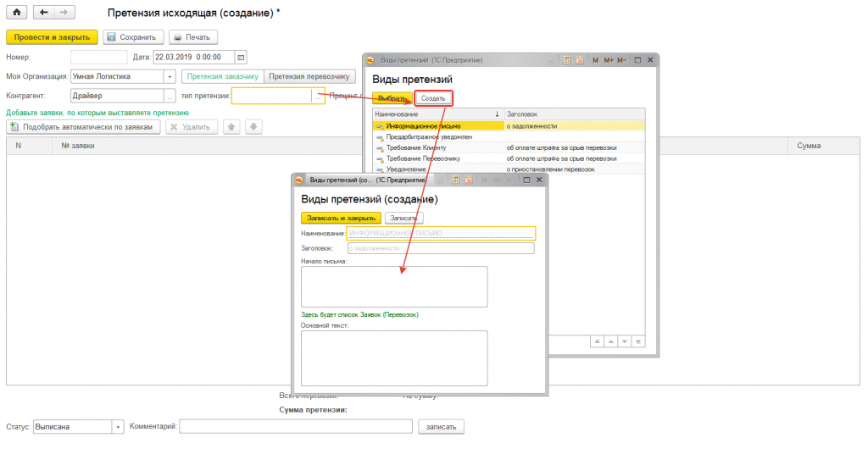Click into Основной текст text area
Image resolution: width=868 pixels, height=460 pixels.
(x=394, y=358)
